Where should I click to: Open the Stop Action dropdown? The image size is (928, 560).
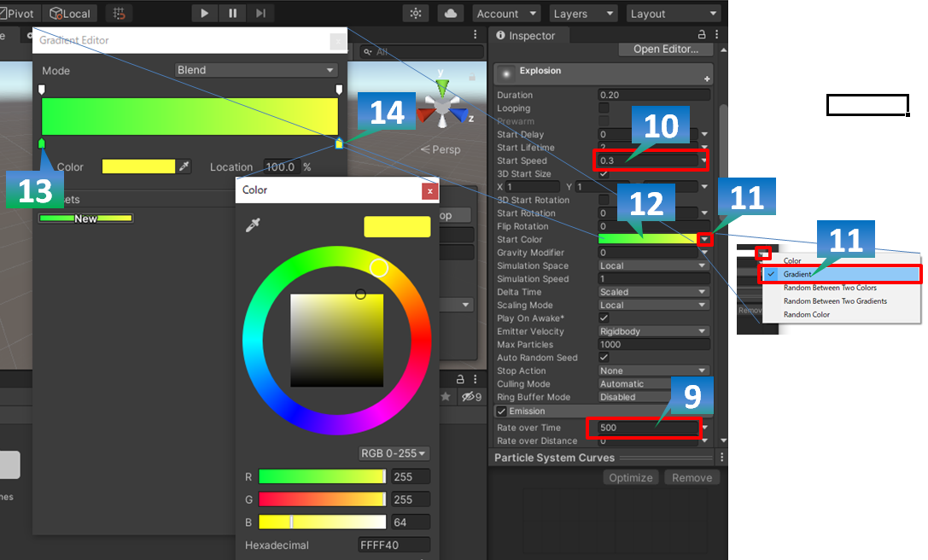click(654, 370)
